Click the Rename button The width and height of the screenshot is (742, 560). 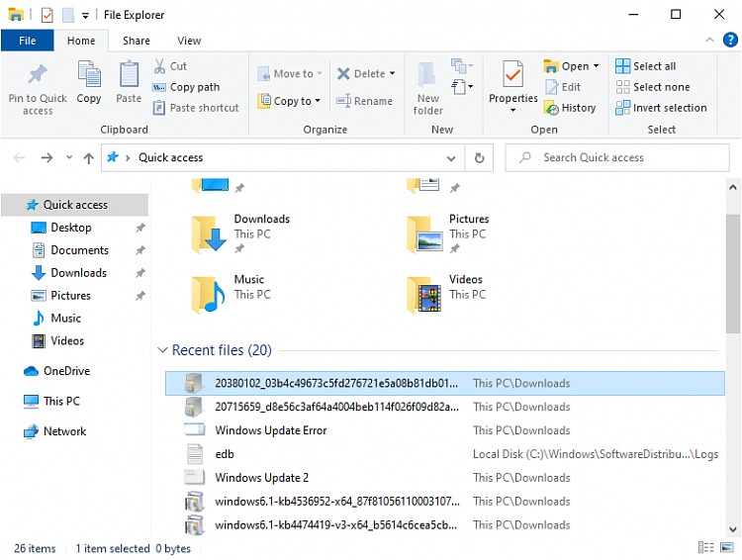364,101
